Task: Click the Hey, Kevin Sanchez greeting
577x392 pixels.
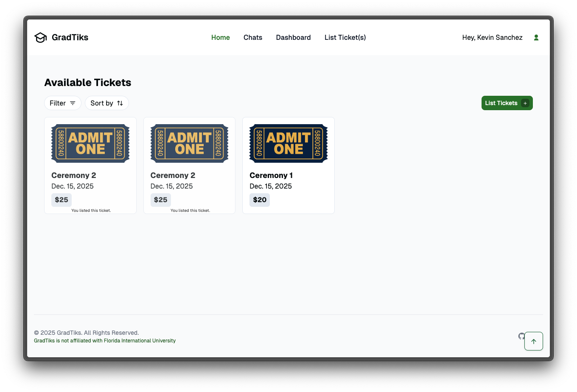Action: (x=492, y=38)
